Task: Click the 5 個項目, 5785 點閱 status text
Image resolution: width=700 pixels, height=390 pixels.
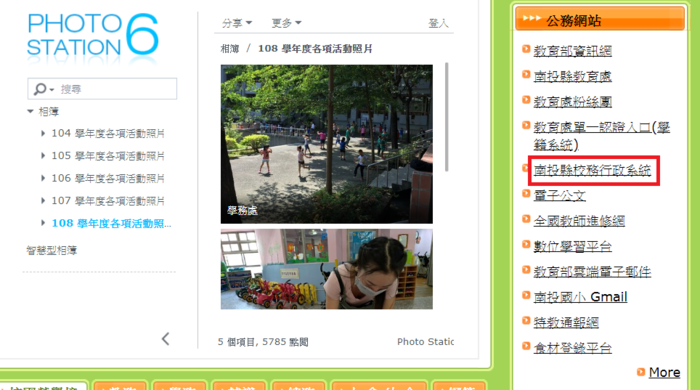Action: pyautogui.click(x=263, y=342)
